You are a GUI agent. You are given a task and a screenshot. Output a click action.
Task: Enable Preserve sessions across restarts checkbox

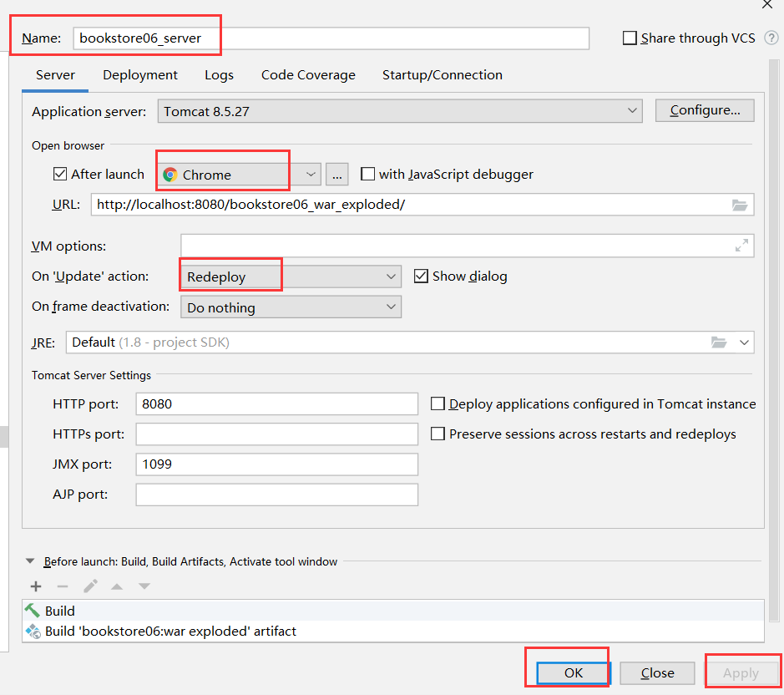click(438, 434)
